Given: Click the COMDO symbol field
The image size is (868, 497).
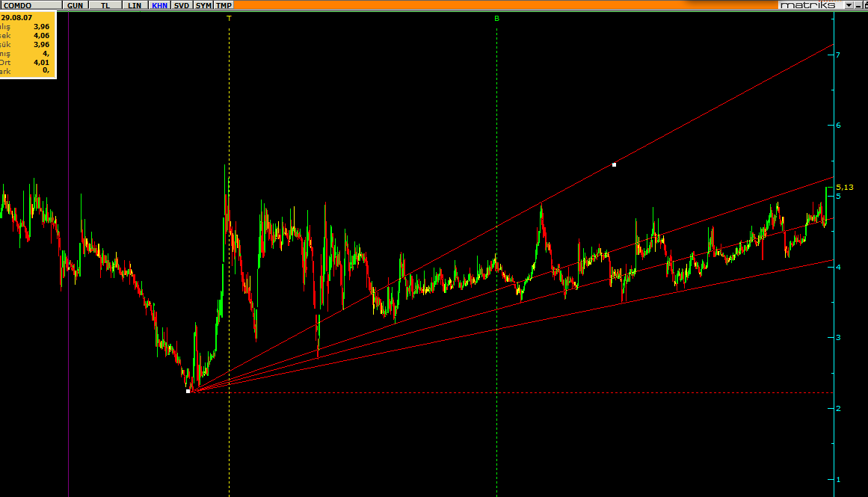Looking at the screenshot, I should 31,5.
